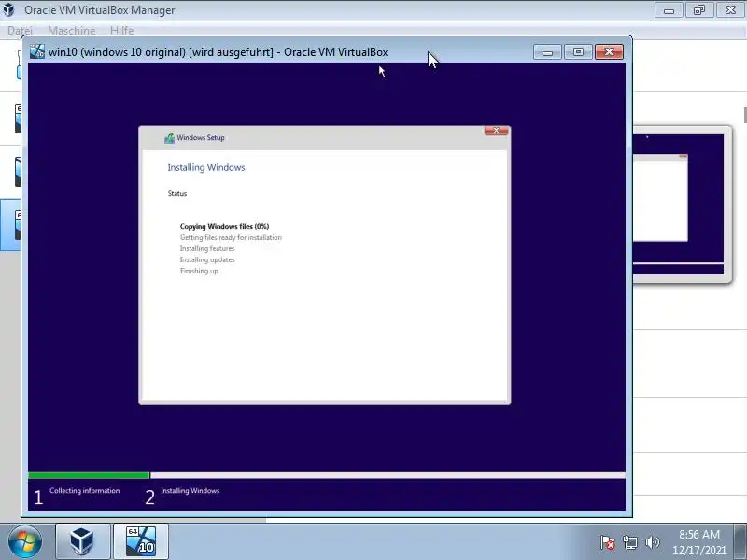Click 'Getting files ready for installation' text

coord(231,238)
